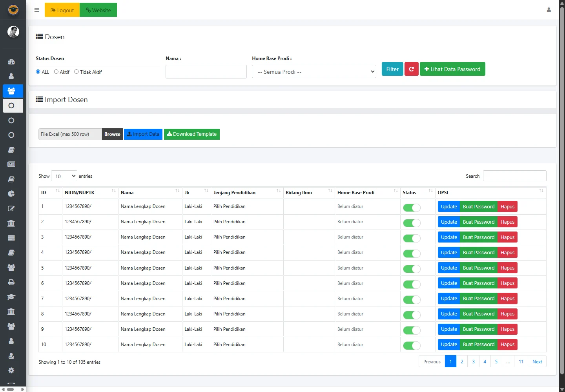
Task: Click the red reset refresh icon button
Action: (411, 69)
